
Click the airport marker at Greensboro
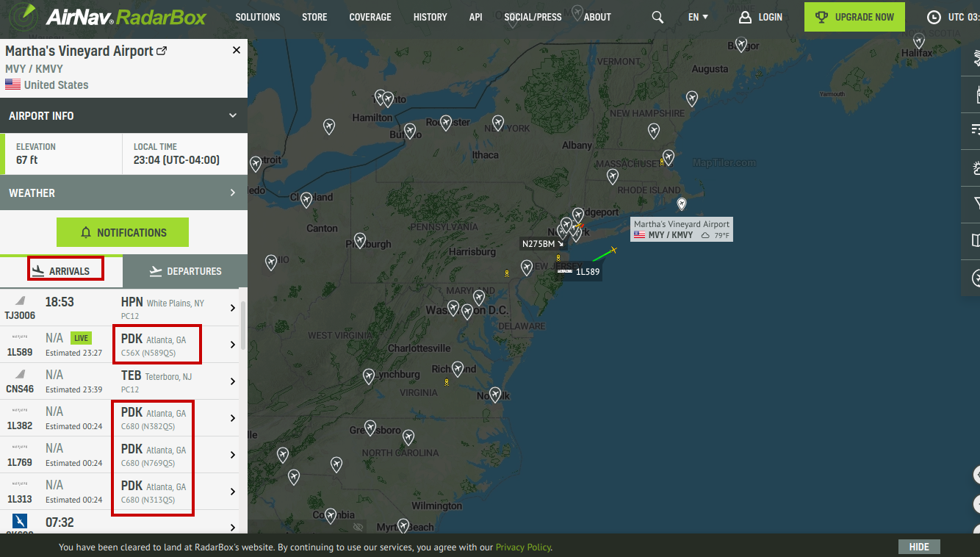[370, 428]
